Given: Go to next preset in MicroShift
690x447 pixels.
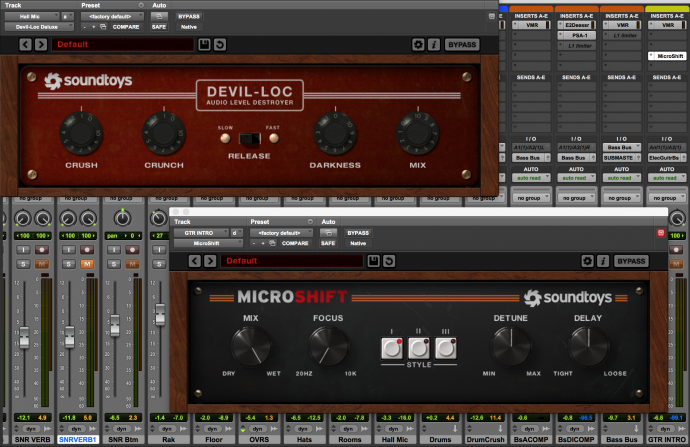Looking at the screenshot, I should (x=210, y=261).
